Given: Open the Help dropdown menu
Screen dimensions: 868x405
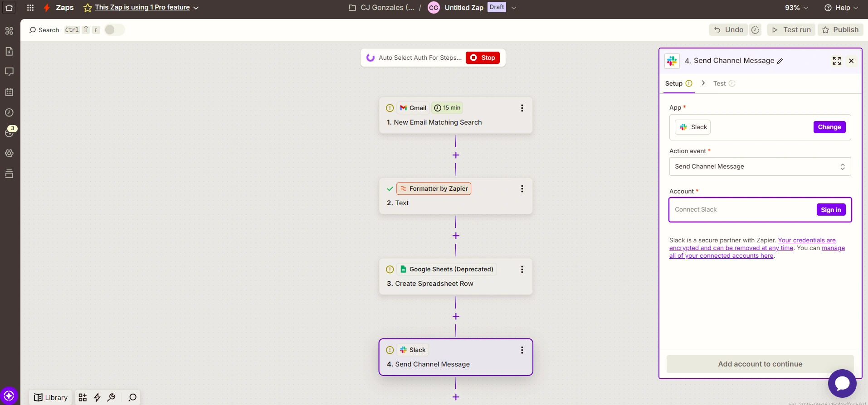Looking at the screenshot, I should pyautogui.click(x=841, y=8).
